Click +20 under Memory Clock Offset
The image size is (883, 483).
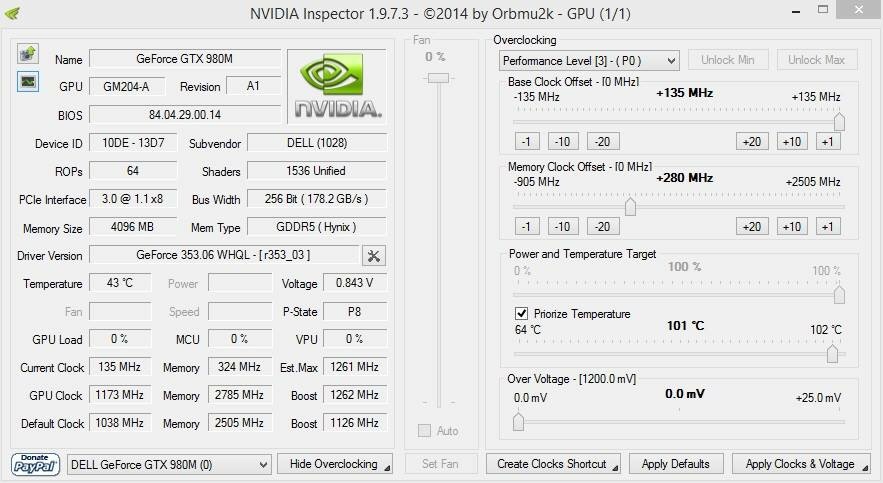coord(752,226)
